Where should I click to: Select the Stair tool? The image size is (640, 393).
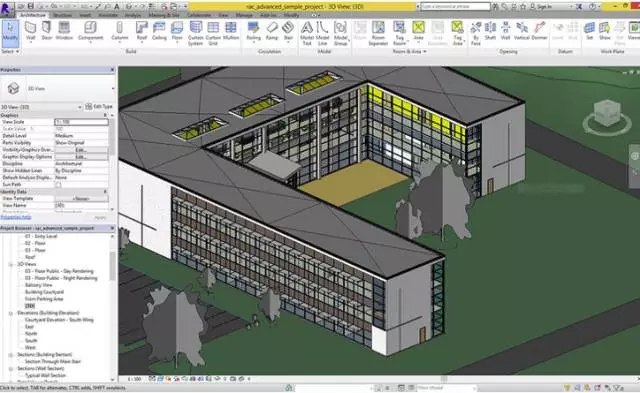click(289, 31)
